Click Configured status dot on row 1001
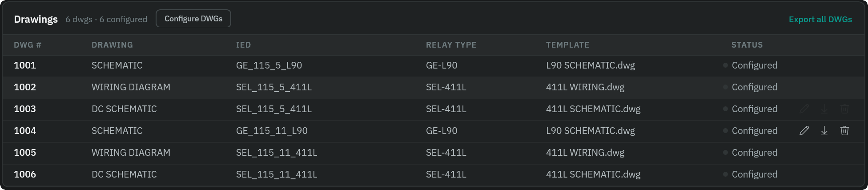The height and width of the screenshot is (190, 868). click(x=725, y=65)
